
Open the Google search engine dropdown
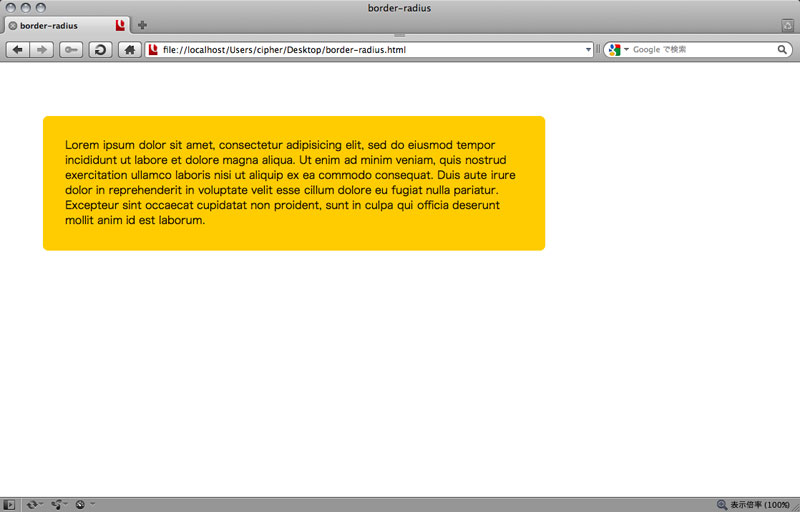point(617,49)
